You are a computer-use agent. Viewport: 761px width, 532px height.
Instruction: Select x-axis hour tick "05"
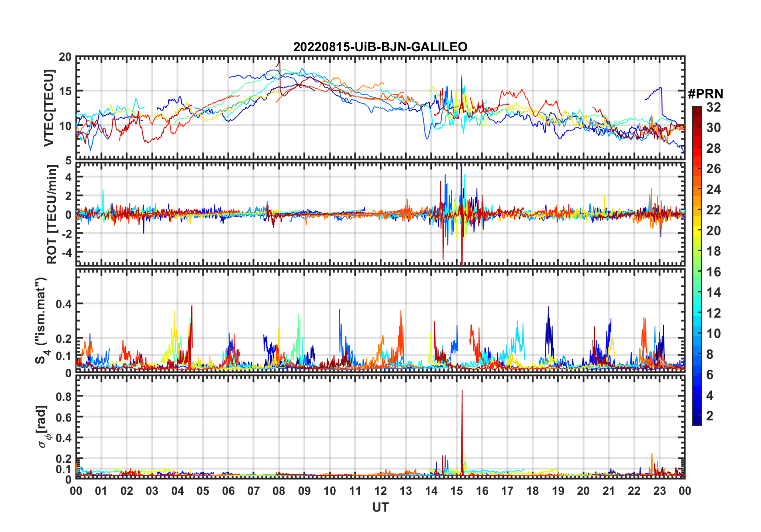(203, 491)
